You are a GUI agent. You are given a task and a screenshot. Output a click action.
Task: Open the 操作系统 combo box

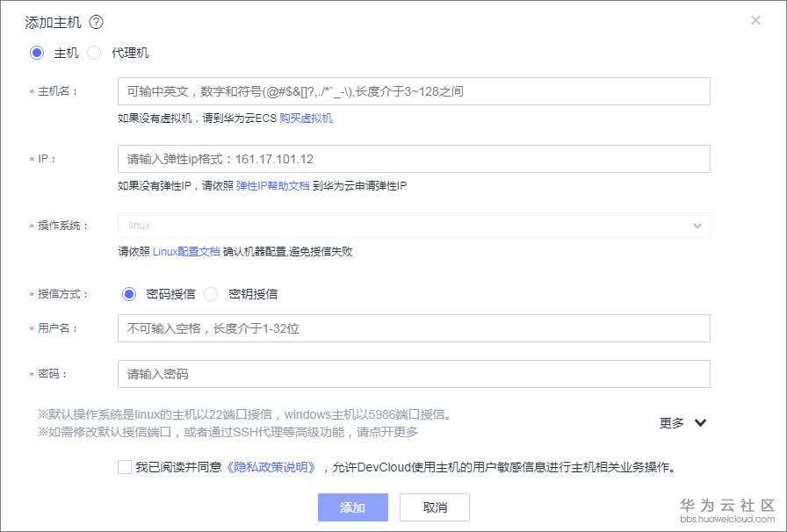(413, 226)
